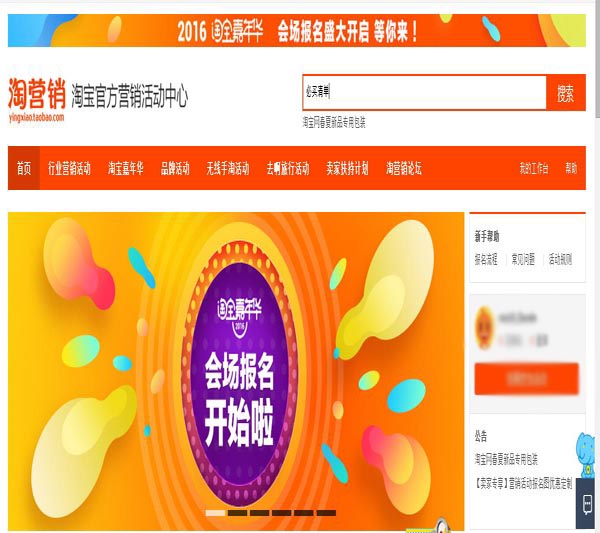600x533 pixels.
Task: Click the user avatar icon
Action: 484,328
